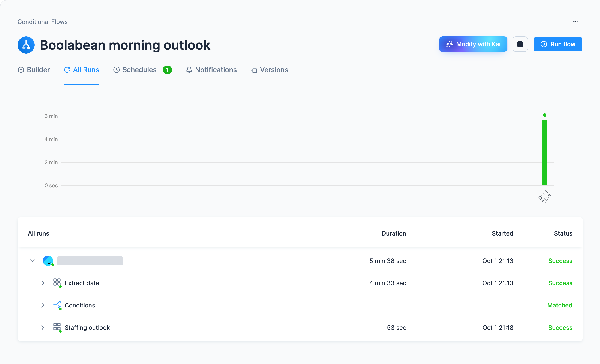Click the 5 min 38 sec duration
Screen dimensions: 600x364
tap(388, 261)
